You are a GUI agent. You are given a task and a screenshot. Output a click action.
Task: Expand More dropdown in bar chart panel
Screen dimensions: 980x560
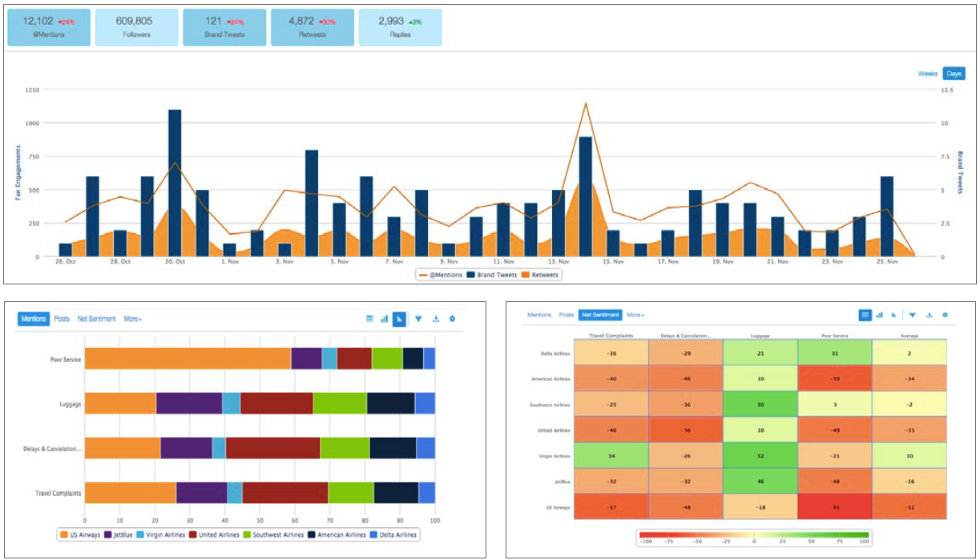[133, 319]
